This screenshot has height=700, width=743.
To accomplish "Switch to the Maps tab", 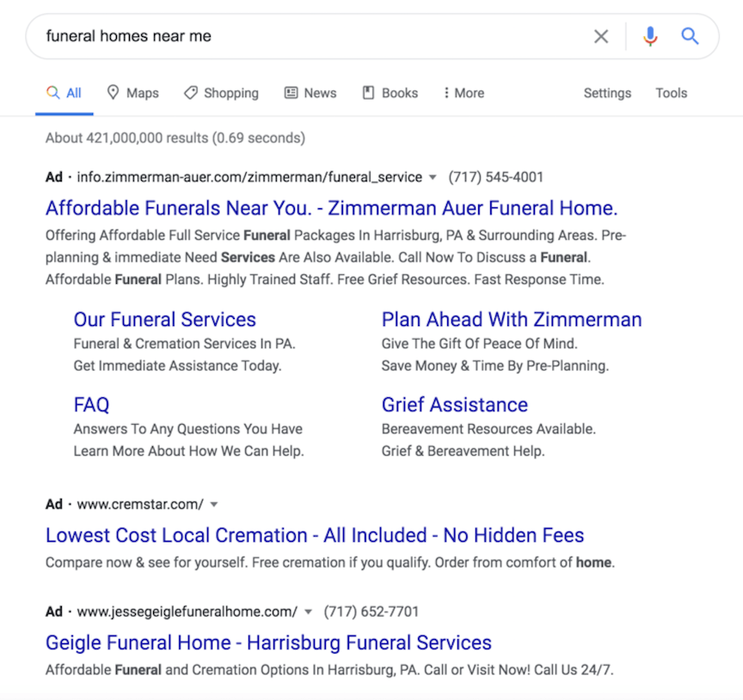I will (133, 93).
